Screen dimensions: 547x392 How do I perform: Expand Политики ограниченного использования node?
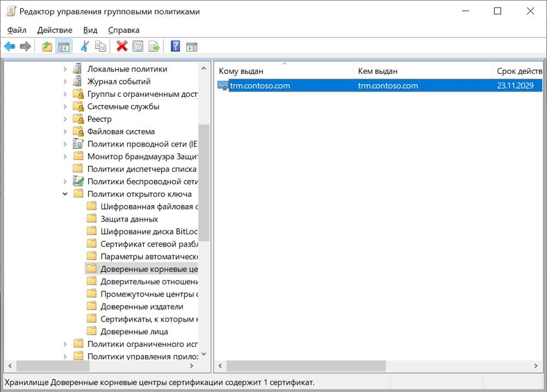(65, 344)
